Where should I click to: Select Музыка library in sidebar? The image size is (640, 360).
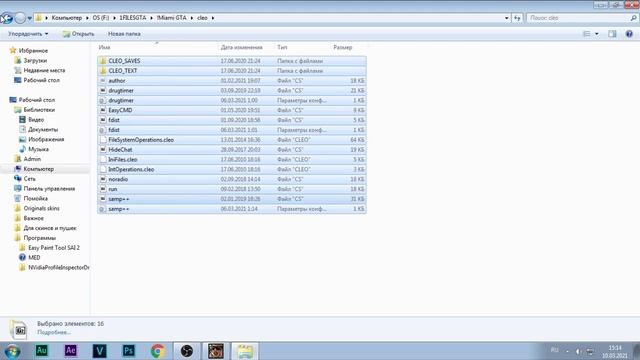[x=38, y=149]
